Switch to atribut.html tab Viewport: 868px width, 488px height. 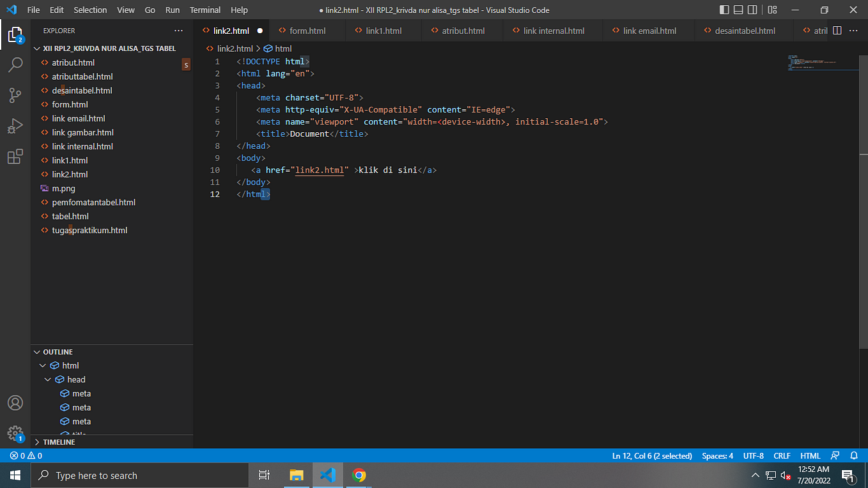tap(462, 31)
